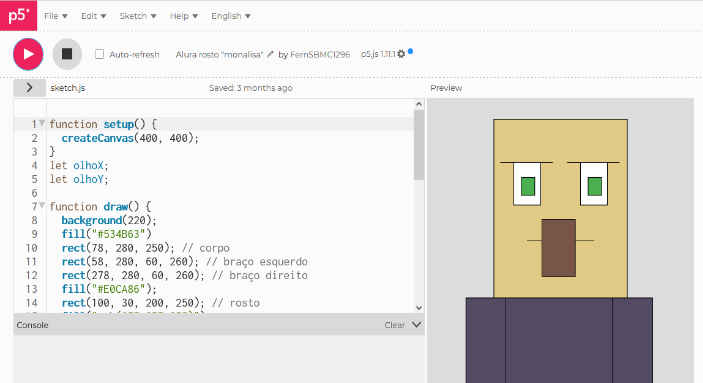Click the '// braço direito' line

click(185, 275)
